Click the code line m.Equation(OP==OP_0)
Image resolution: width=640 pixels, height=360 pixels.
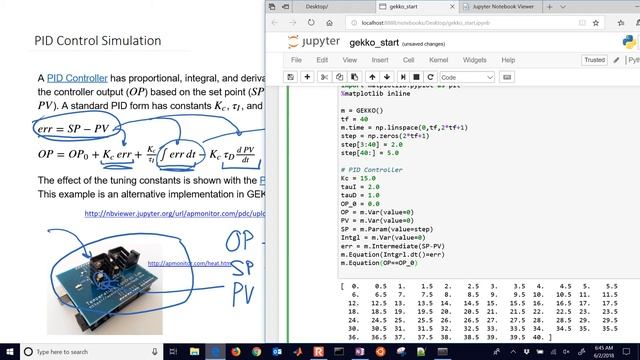click(x=379, y=263)
